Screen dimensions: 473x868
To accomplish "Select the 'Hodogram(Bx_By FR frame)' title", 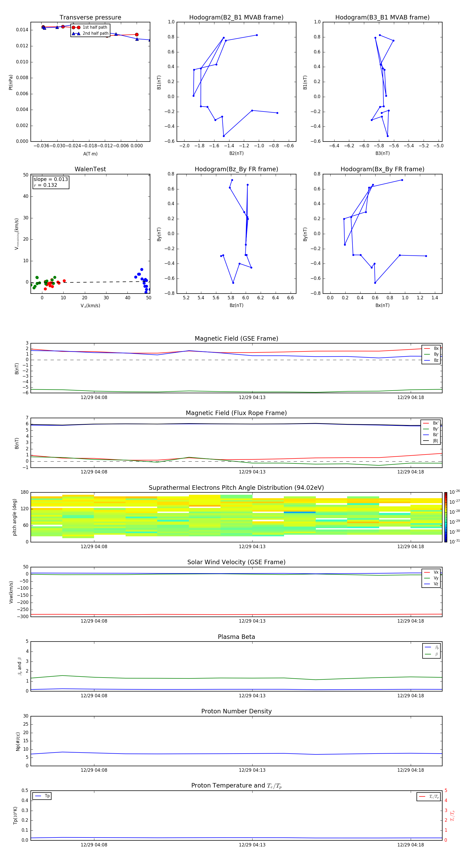I will click(382, 169).
